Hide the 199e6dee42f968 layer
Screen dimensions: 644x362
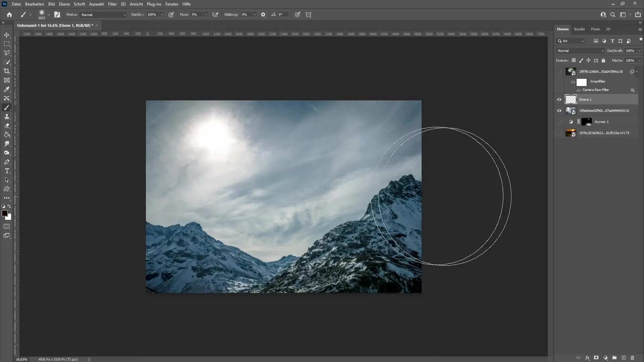click(x=559, y=111)
